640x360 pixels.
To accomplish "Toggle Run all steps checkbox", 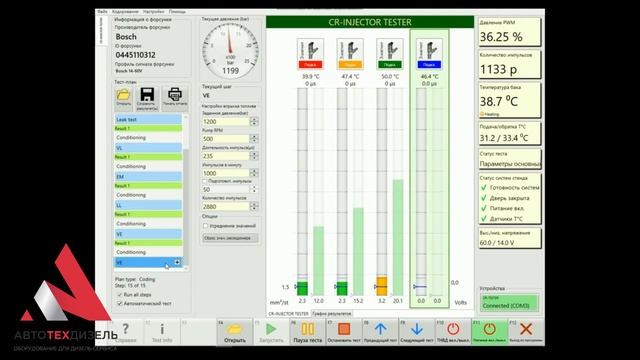I will point(120,295).
